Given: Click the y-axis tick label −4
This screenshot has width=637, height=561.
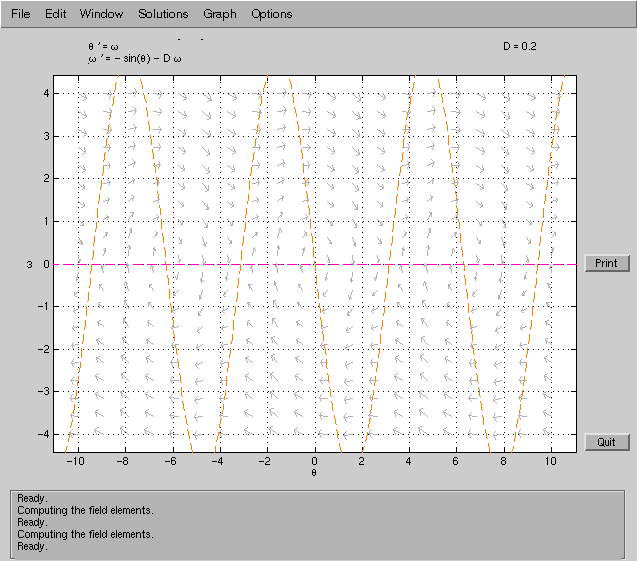Looking at the screenshot, I should pos(43,434).
